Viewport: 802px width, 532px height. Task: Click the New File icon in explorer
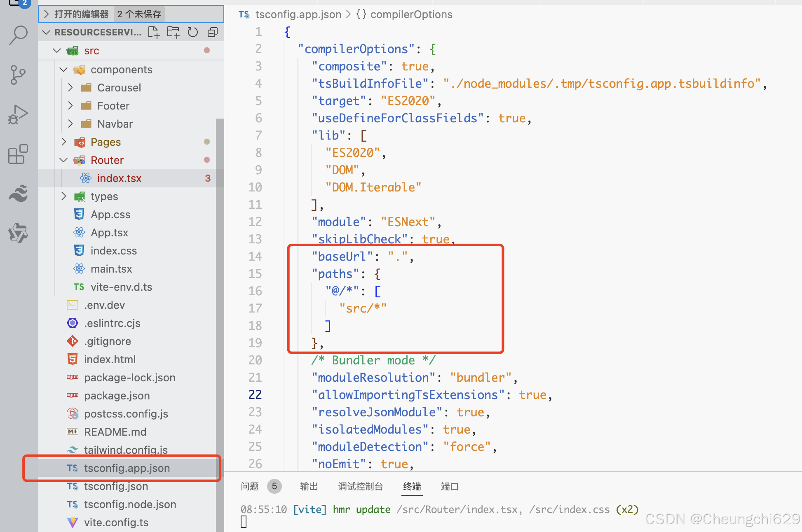click(154, 32)
